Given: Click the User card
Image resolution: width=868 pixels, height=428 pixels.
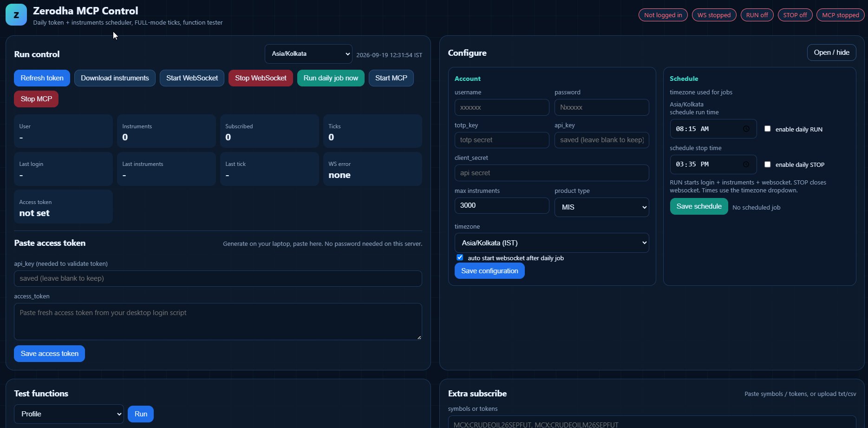Looking at the screenshot, I should [63, 131].
